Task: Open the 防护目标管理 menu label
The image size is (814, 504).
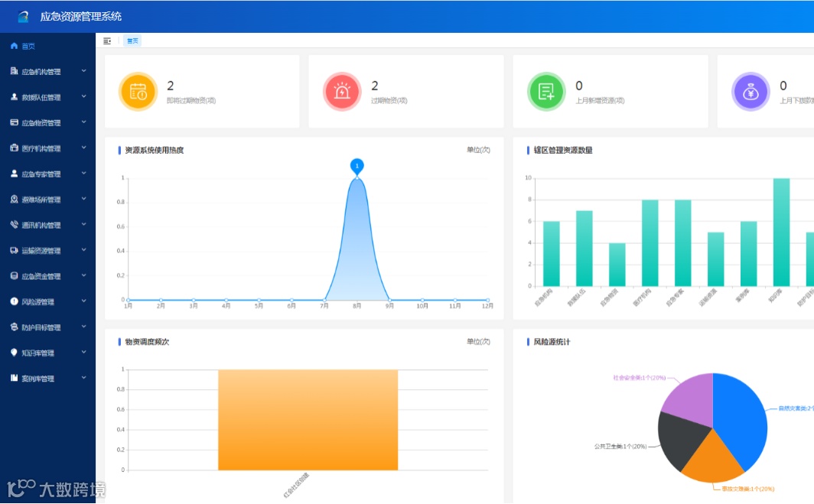Action: [x=41, y=327]
